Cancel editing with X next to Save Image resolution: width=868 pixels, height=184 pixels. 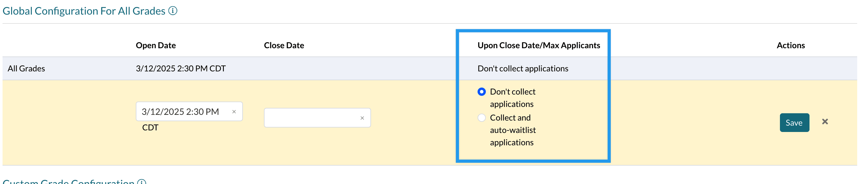coord(824,122)
